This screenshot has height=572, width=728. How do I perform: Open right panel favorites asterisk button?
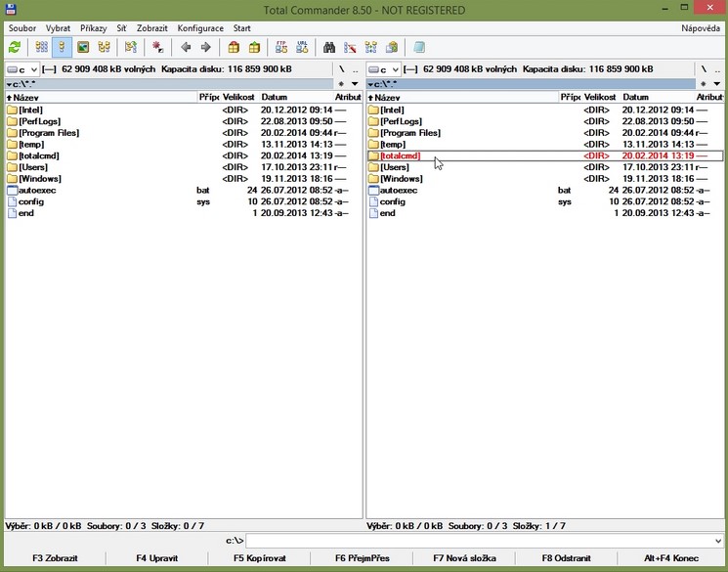click(x=704, y=84)
